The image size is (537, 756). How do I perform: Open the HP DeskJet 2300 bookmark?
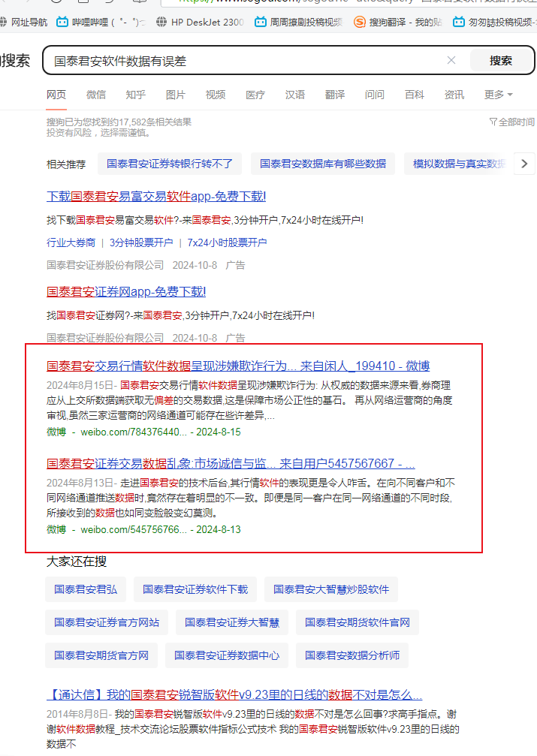coord(200,23)
